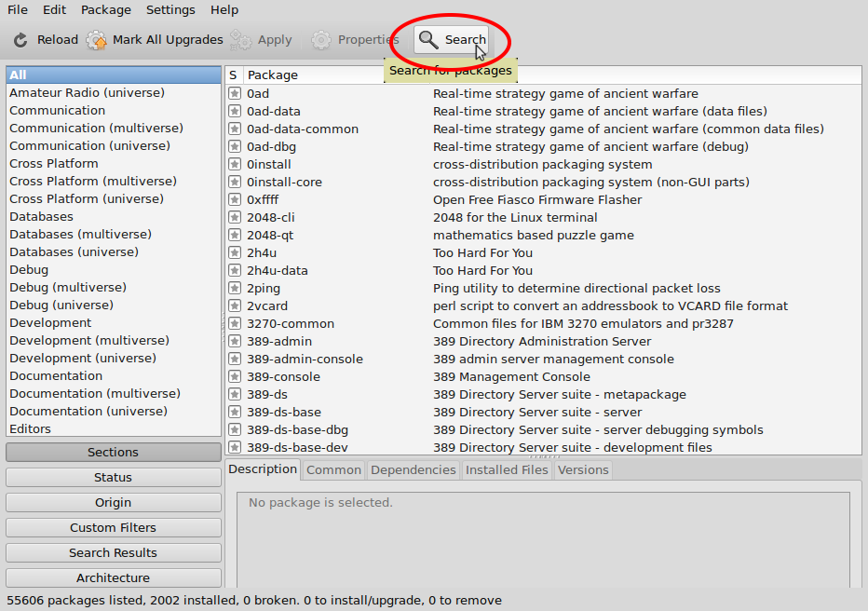The width and height of the screenshot is (868, 611).
Task: Click the Search magnifying glass icon
Action: click(427, 40)
